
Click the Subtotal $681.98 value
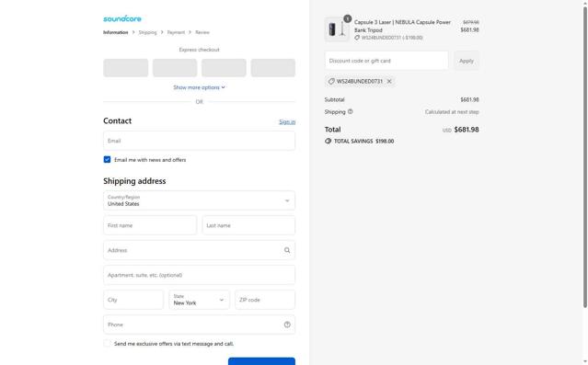coord(469,99)
